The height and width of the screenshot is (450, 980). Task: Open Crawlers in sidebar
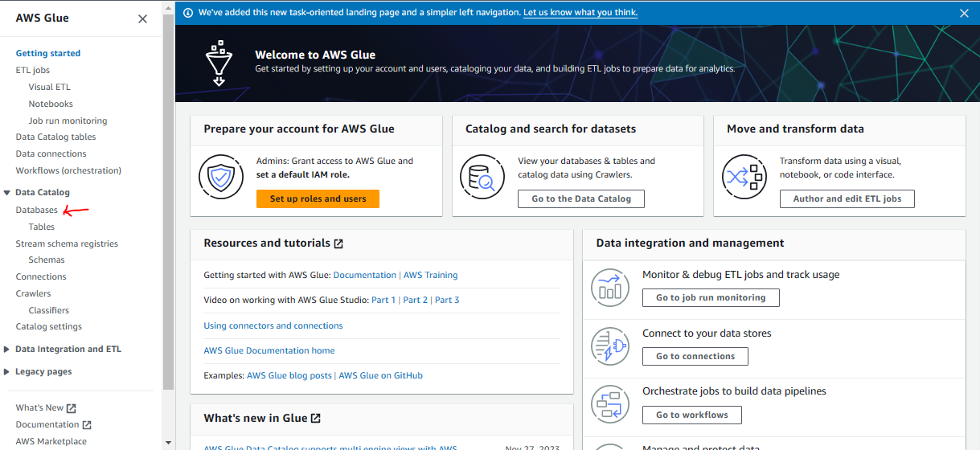pos(33,293)
